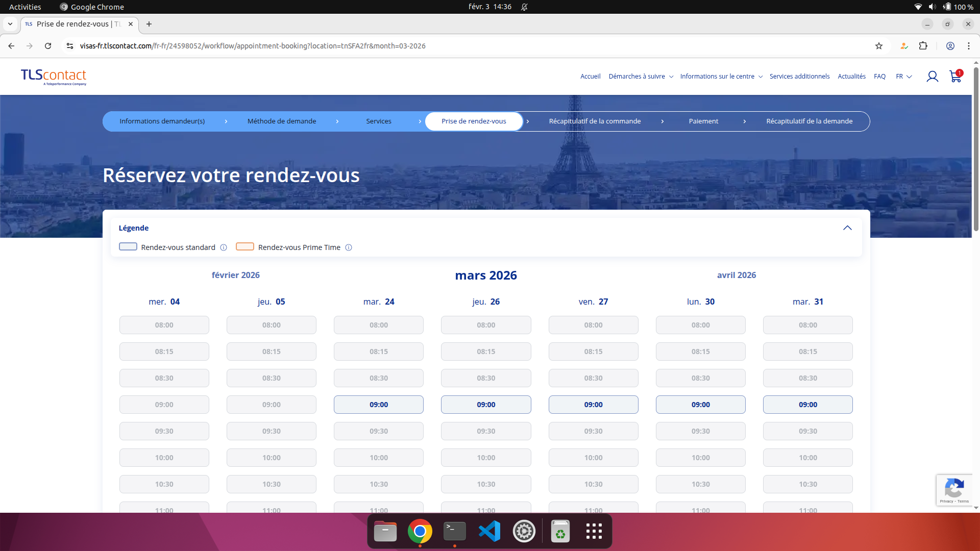Image resolution: width=980 pixels, height=551 pixels.
Task: Open the FAQ menu item
Action: [879, 76]
